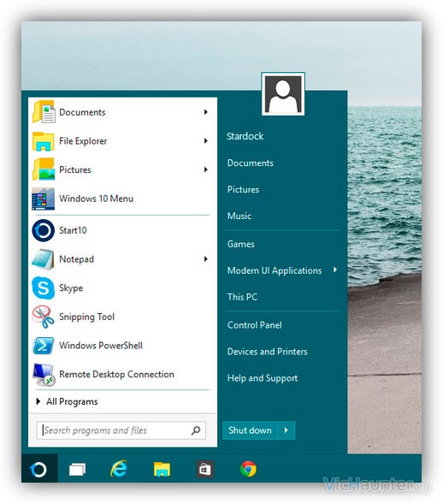Open the Windows Store taskbar icon
This screenshot has height=504, width=443.
205,469
